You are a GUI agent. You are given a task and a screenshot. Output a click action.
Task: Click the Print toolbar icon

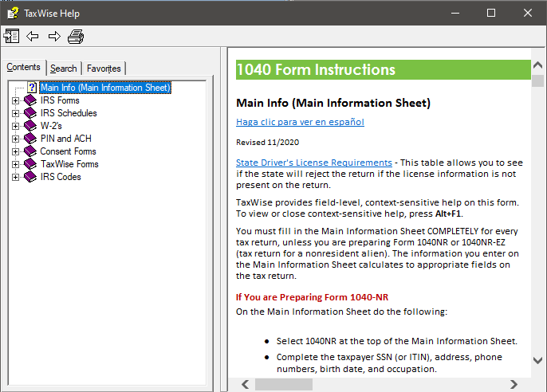pyautogui.click(x=76, y=36)
